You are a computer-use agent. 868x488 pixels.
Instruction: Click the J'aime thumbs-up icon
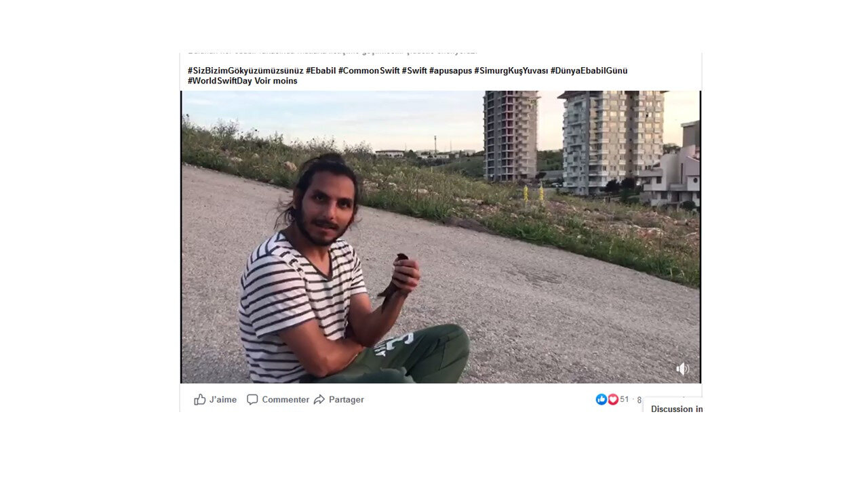pyautogui.click(x=199, y=399)
